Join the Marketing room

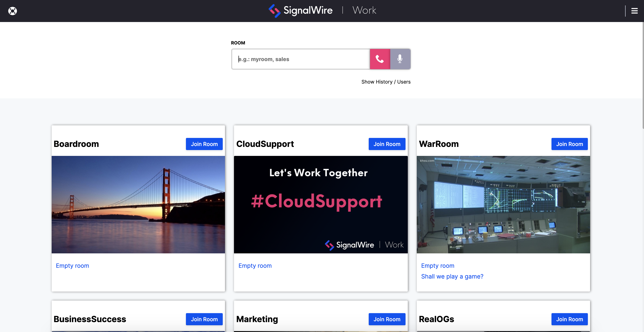[x=387, y=319]
